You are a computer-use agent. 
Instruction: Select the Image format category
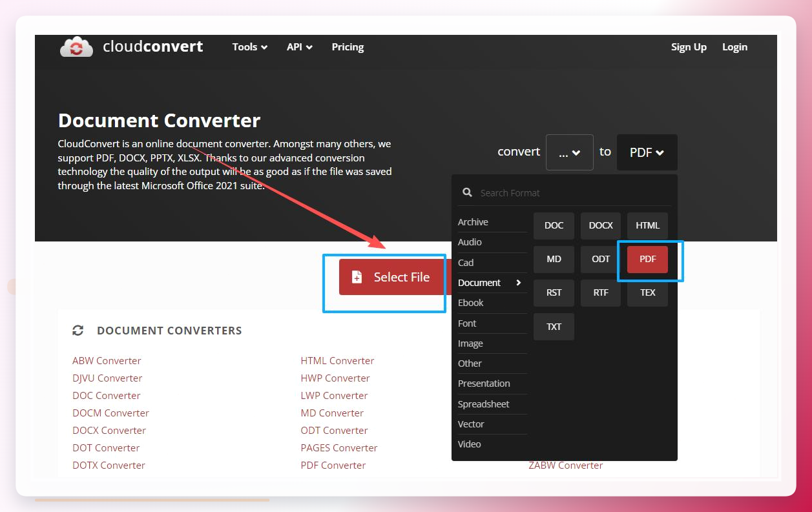point(492,343)
